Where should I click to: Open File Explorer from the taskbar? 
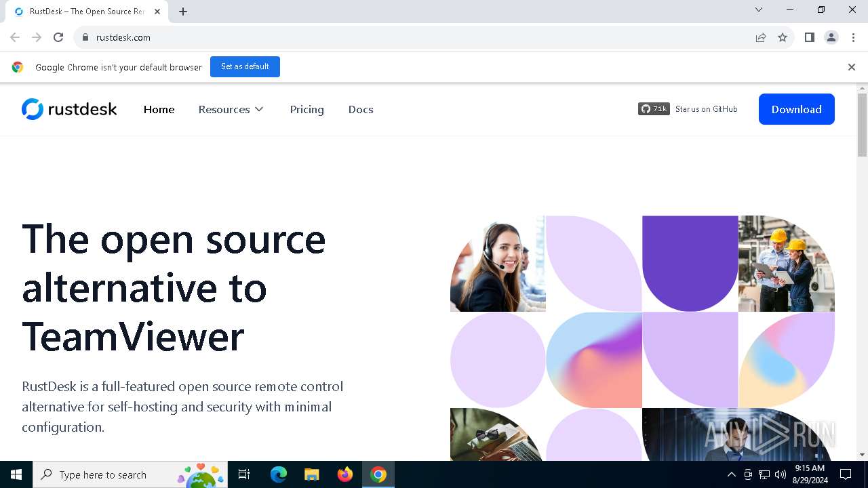tap(311, 474)
